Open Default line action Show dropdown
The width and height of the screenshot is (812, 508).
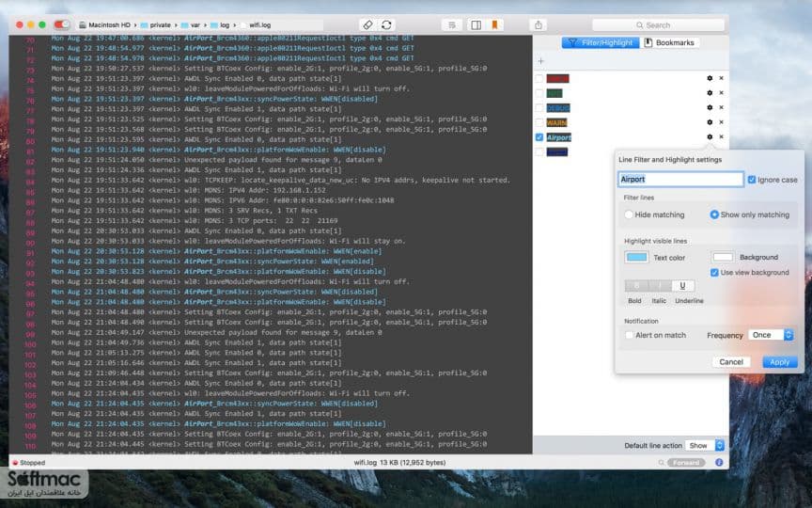704,445
